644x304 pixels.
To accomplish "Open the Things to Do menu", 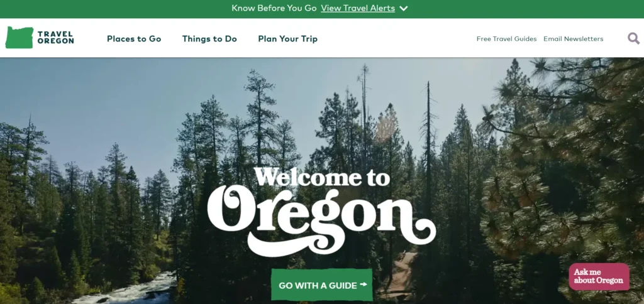I will (x=209, y=39).
